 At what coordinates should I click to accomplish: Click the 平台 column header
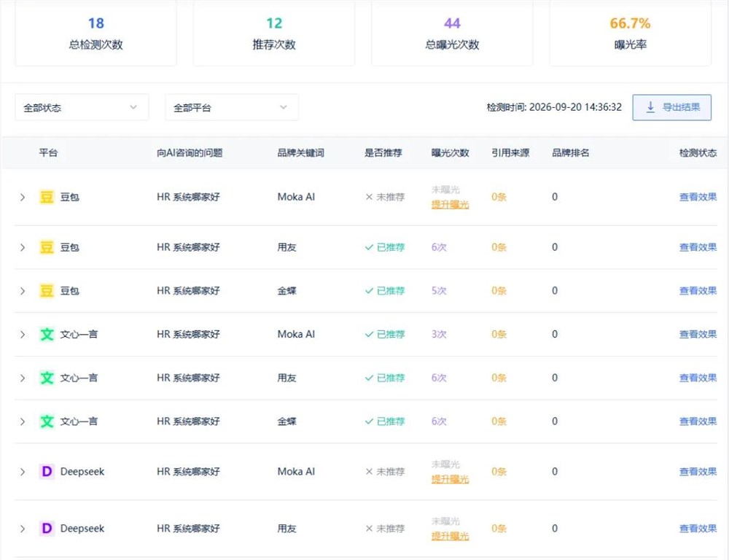click(x=48, y=153)
